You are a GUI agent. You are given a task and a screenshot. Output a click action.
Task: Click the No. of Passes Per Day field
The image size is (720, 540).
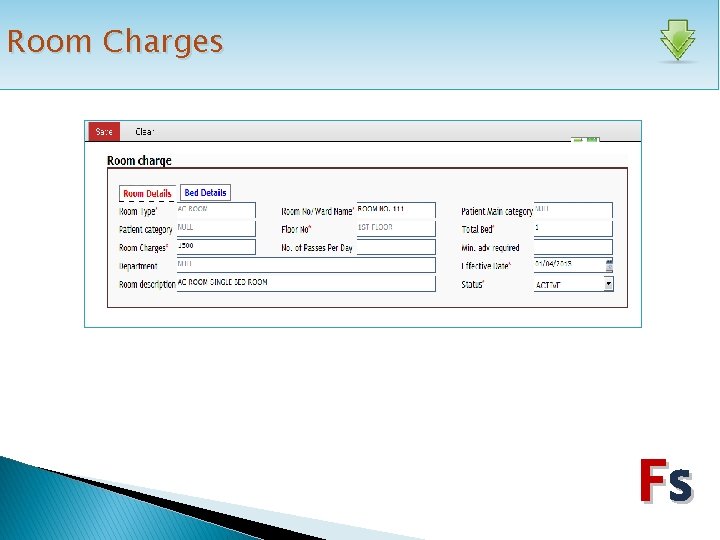(x=396, y=247)
